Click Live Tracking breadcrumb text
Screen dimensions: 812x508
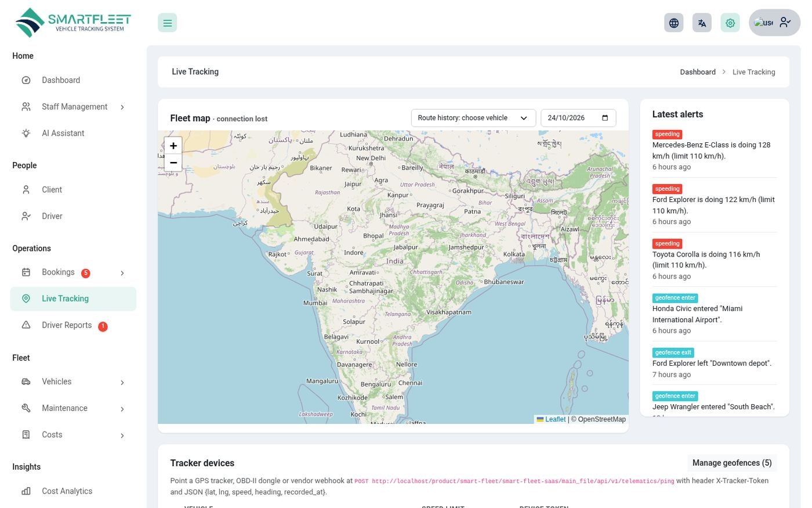click(x=753, y=72)
